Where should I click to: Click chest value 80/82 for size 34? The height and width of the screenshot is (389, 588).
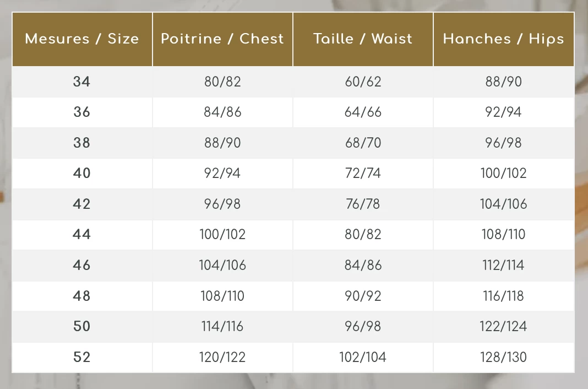coord(222,82)
